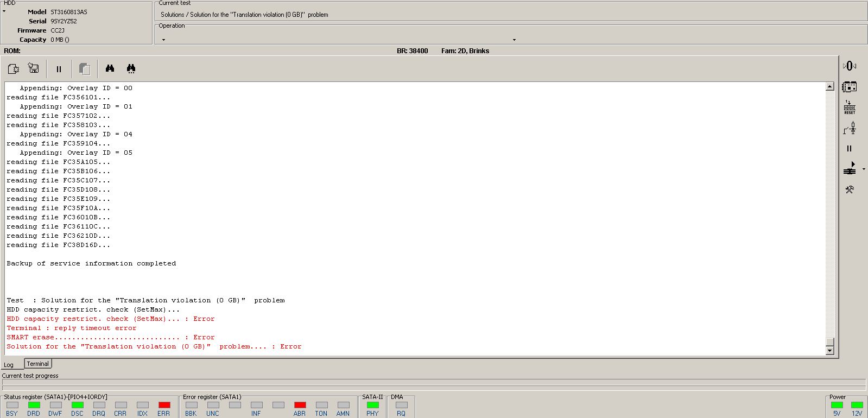
Task: Click the log scrollbar thumb
Action: 829,342
